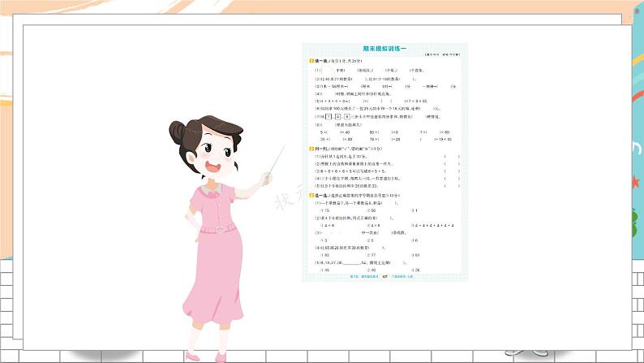Screen dimensions: 644x363
Task: Click the first answer bracket in the 判一判 section
Action: pyautogui.click(x=452, y=158)
